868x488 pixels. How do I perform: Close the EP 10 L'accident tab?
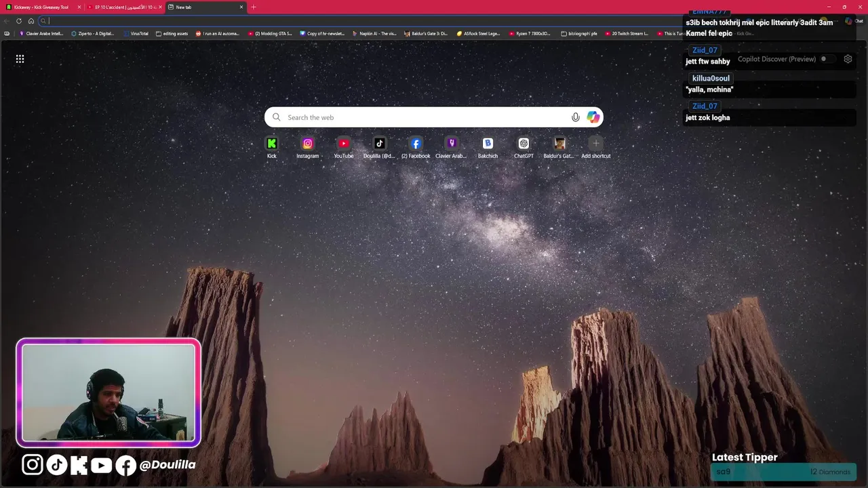pyautogui.click(x=160, y=7)
